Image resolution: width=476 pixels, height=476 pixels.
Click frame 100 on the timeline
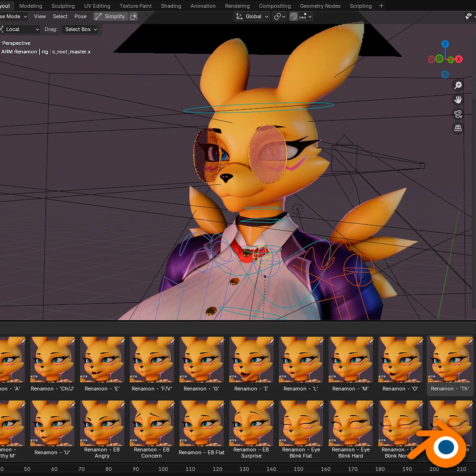click(x=163, y=469)
